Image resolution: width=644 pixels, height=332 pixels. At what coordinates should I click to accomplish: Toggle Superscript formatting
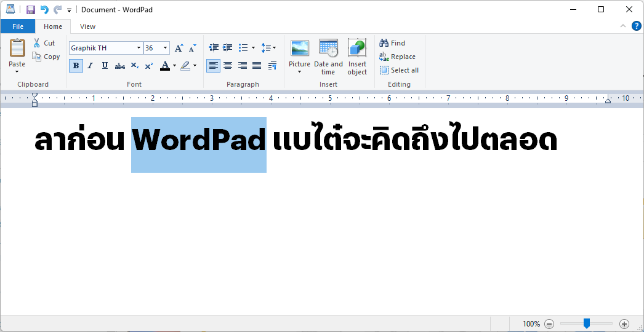(148, 66)
